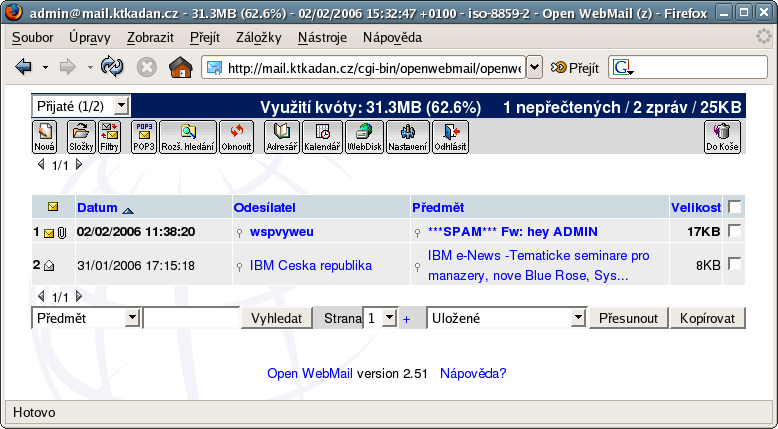The width and height of the screenshot is (778, 429).
Task: Open the Předmět search field dropdown
Action: click(x=86, y=318)
